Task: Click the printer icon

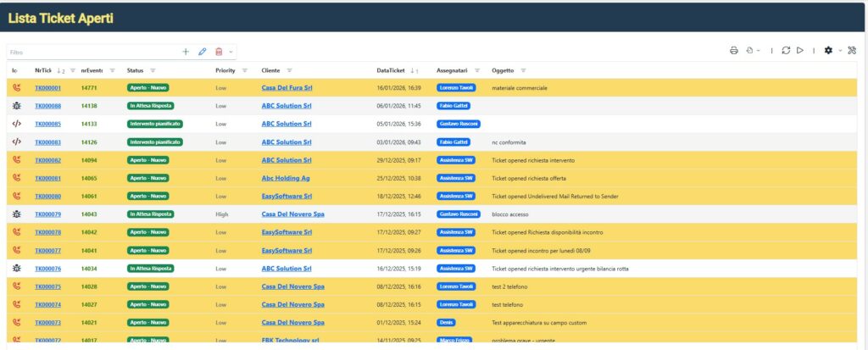Action: 734,51
